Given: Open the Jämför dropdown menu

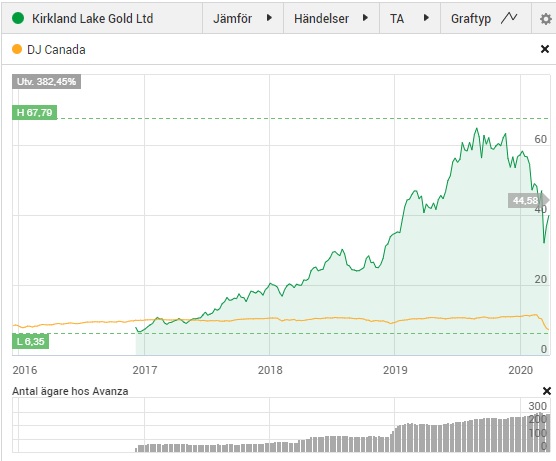Looking at the screenshot, I should [x=243, y=18].
